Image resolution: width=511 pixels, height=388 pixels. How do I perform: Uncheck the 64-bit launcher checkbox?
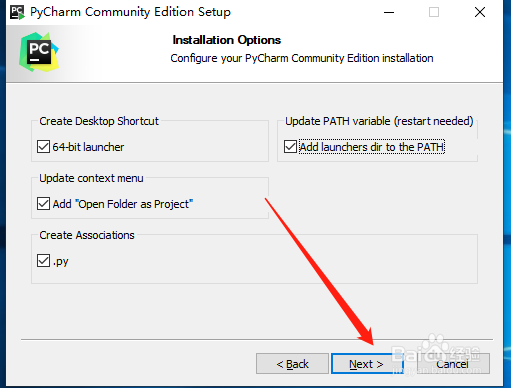(43, 147)
